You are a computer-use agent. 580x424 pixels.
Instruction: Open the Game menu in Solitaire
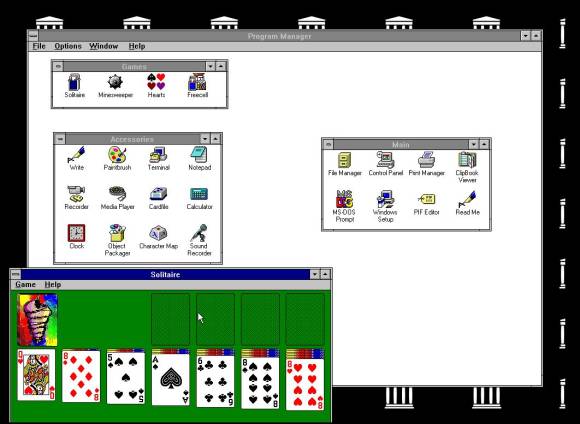[x=26, y=285]
